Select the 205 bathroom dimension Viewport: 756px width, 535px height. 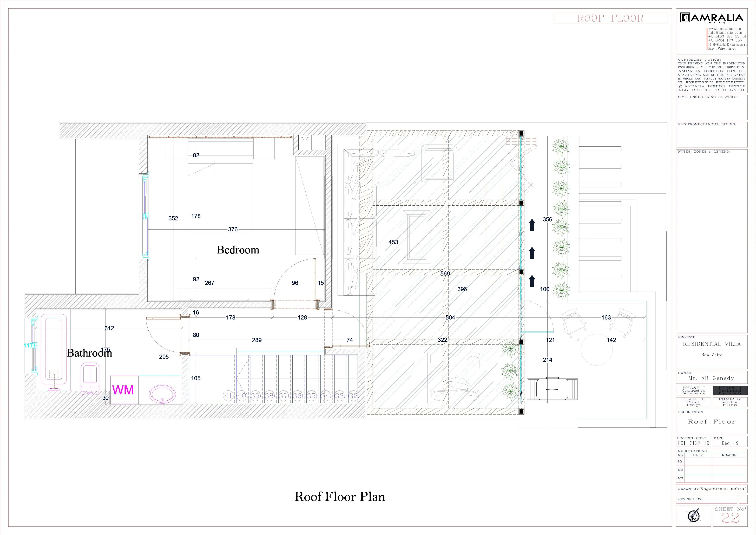[164, 357]
